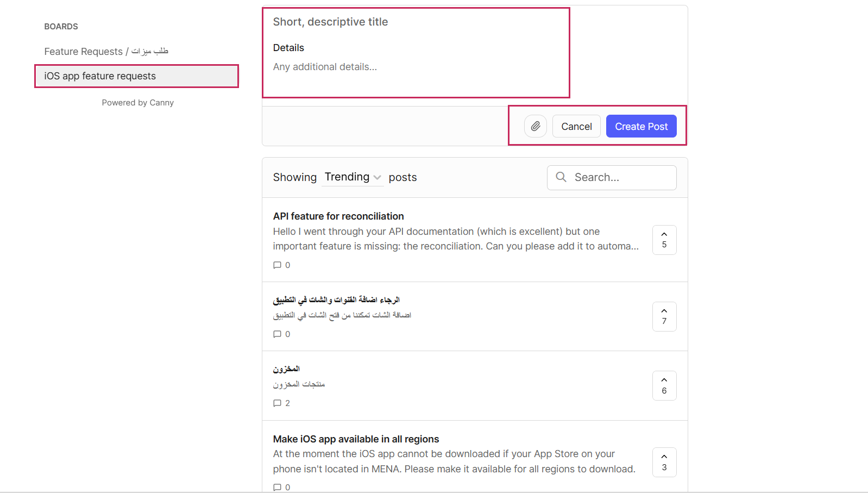Image resolution: width=868 pixels, height=493 pixels.
Task: Click comment icon on API reconciliation post
Action: coord(278,265)
